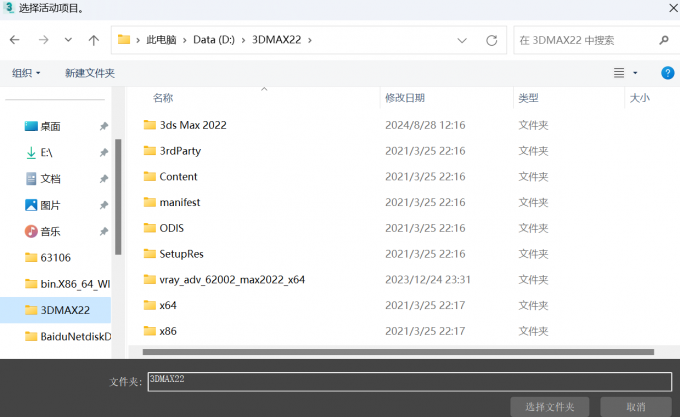Click pin icon next to 图片
Image resolution: width=680 pixels, height=417 pixels.
[x=104, y=205]
